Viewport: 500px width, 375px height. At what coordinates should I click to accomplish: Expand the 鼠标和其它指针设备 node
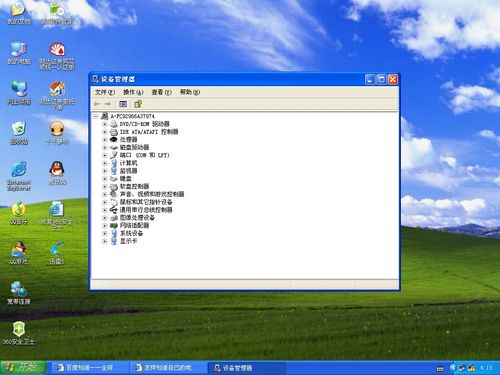(x=104, y=202)
